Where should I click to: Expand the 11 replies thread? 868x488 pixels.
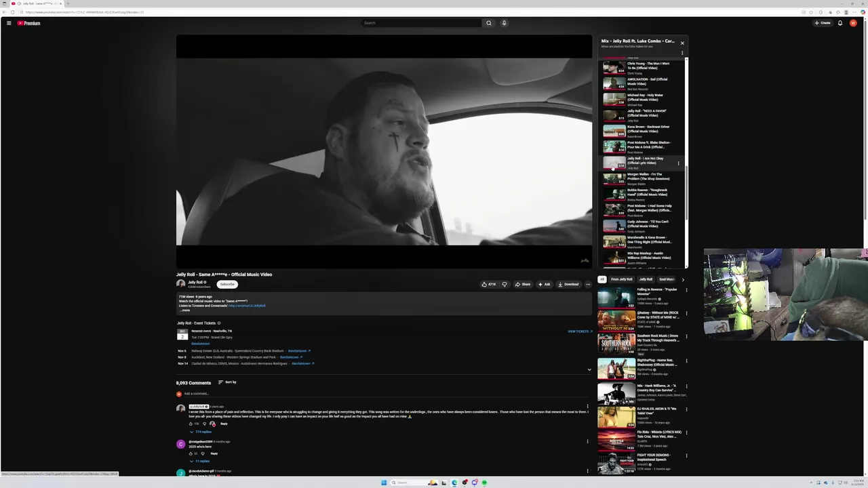199,461
